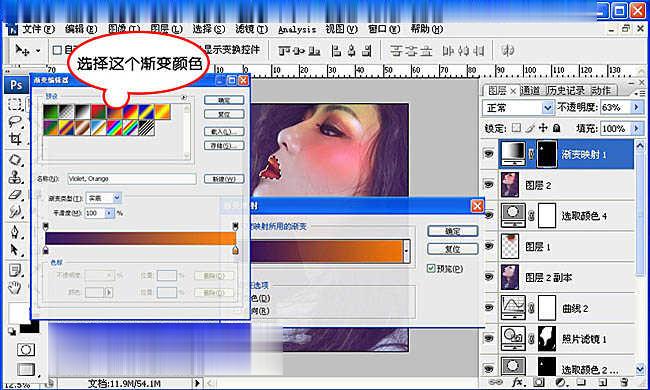
Task: Select the Lasso tool in toolbox
Action: click(15, 121)
